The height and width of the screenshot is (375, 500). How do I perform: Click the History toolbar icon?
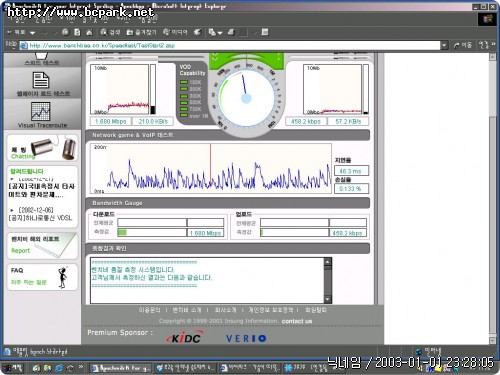click(198, 32)
